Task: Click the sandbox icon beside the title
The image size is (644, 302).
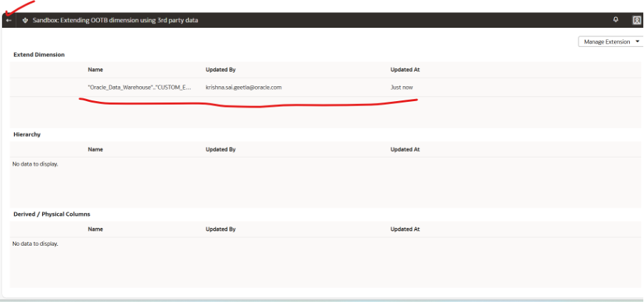Action: [x=25, y=20]
